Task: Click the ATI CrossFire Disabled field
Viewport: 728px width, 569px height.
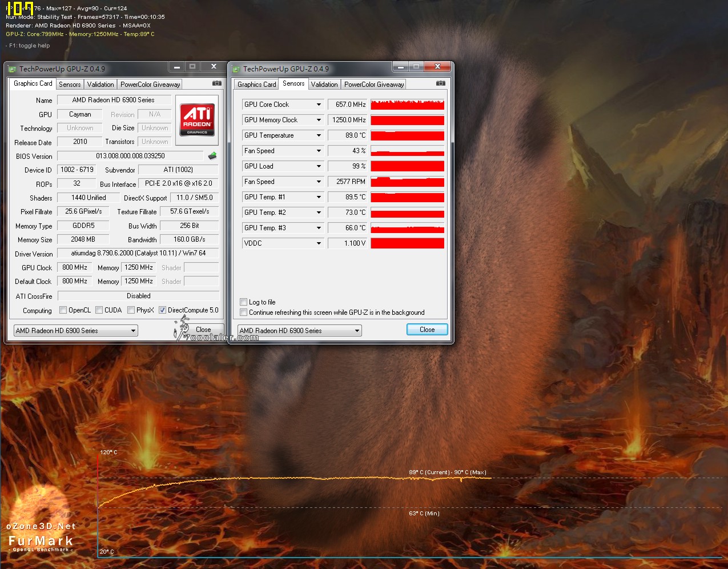Action: pos(138,296)
